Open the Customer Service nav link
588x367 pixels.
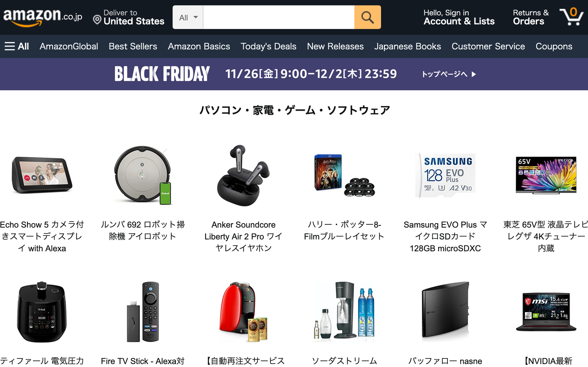pos(488,46)
